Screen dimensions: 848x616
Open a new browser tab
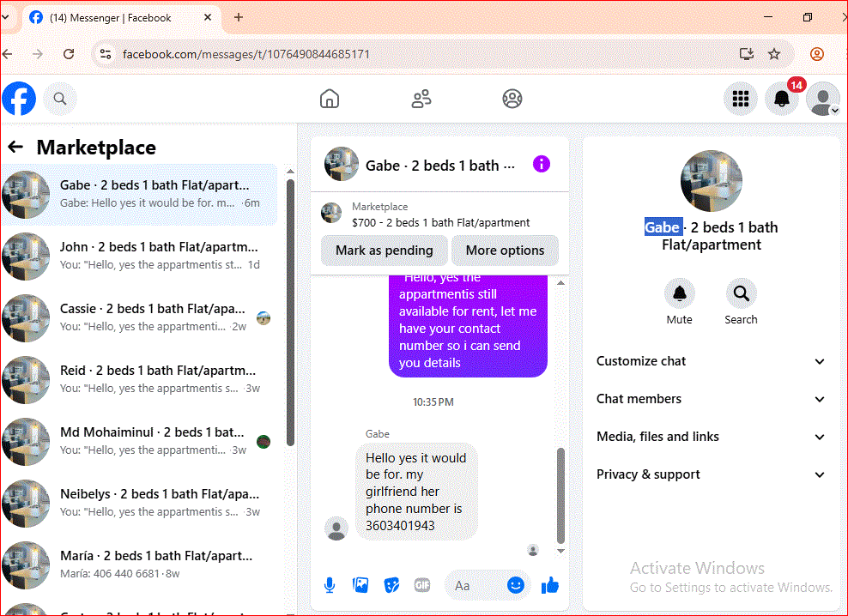click(x=238, y=17)
